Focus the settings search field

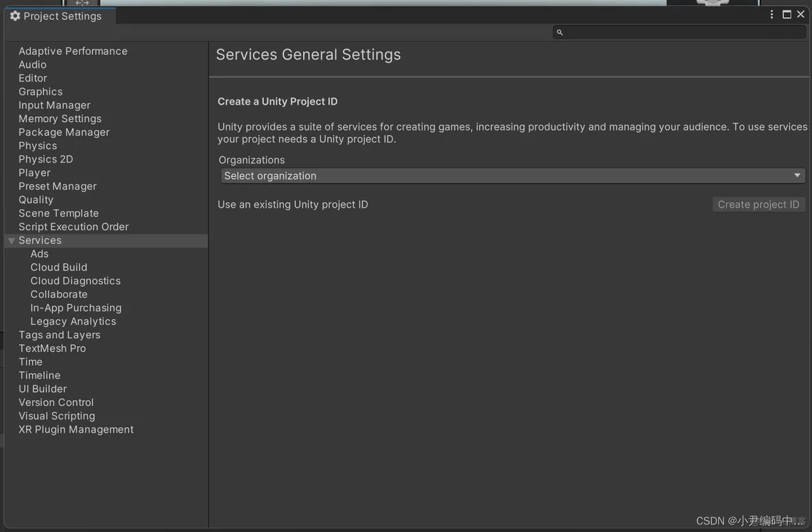click(679, 32)
